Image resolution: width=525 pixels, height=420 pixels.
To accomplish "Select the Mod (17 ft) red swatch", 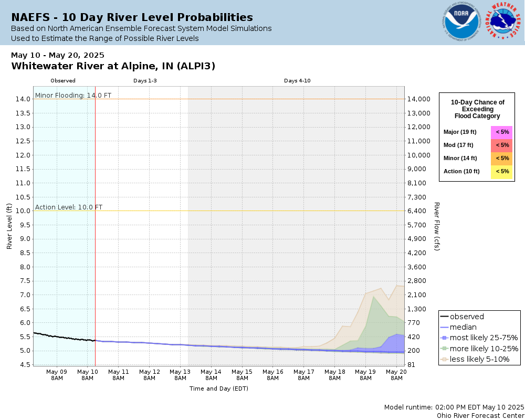I will [501, 145].
